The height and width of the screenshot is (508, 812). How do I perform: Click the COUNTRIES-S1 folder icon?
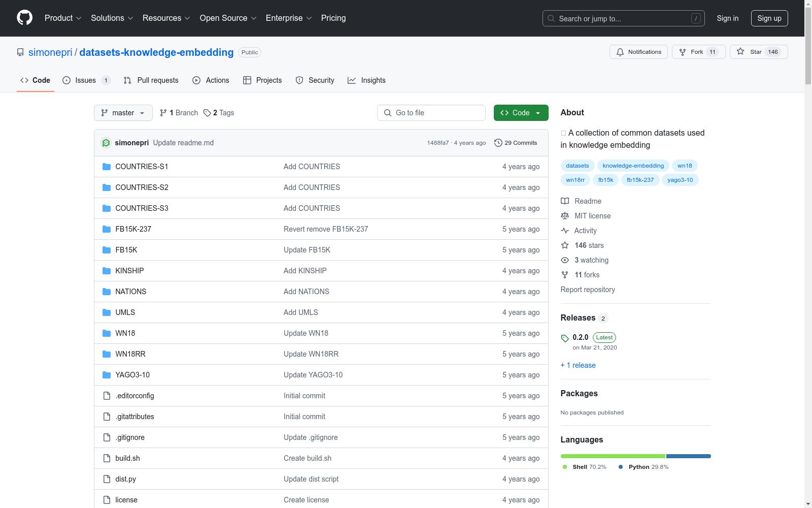(x=107, y=167)
